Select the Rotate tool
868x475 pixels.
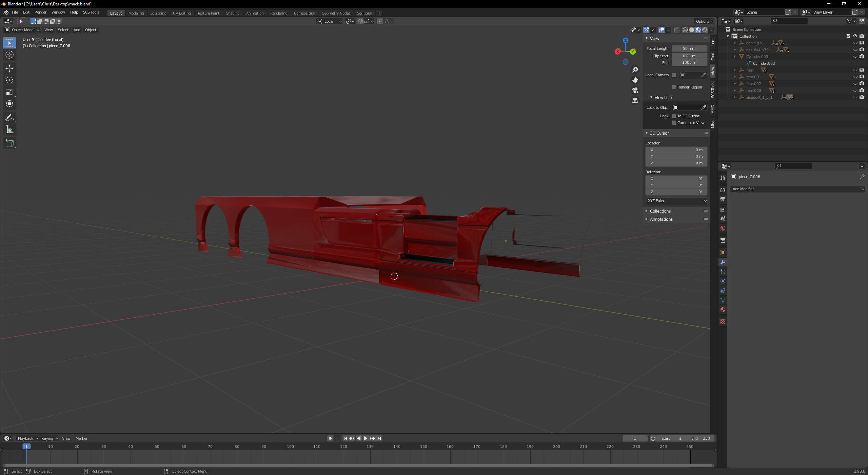pos(9,80)
